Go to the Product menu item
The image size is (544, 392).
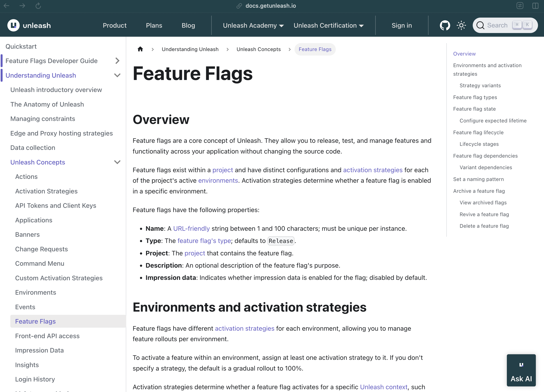click(114, 25)
